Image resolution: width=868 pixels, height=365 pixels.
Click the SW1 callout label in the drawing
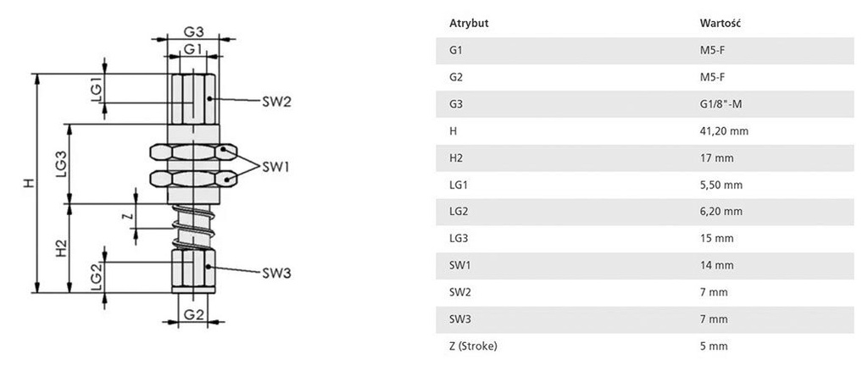pos(276,166)
